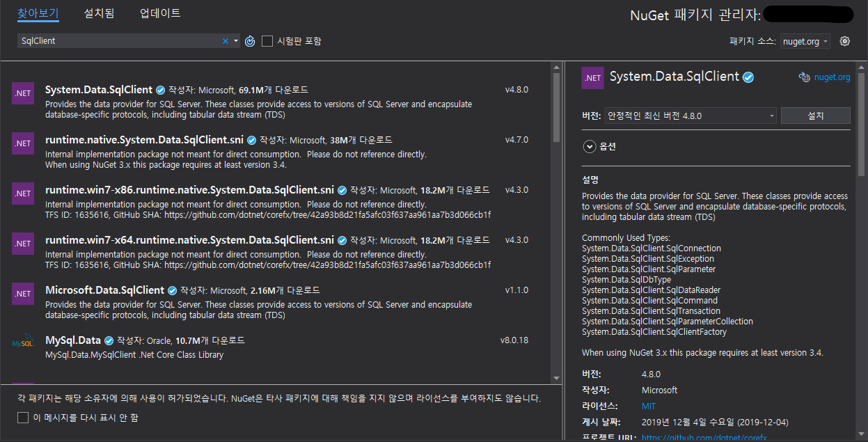
Task: Click the System.Data.SqlClient .NET package icon in list
Action: [23, 93]
